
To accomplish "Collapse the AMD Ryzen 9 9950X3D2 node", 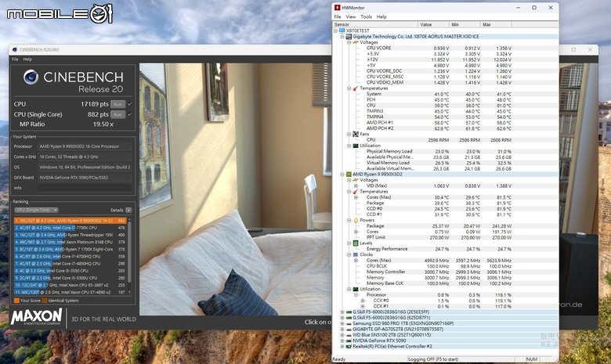I will [x=342, y=175].
